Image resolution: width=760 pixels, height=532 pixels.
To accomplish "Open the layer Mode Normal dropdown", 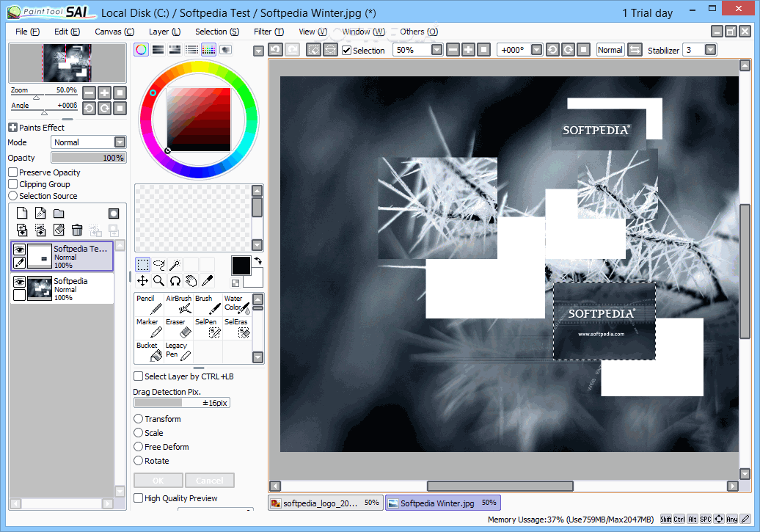I will coord(89,142).
